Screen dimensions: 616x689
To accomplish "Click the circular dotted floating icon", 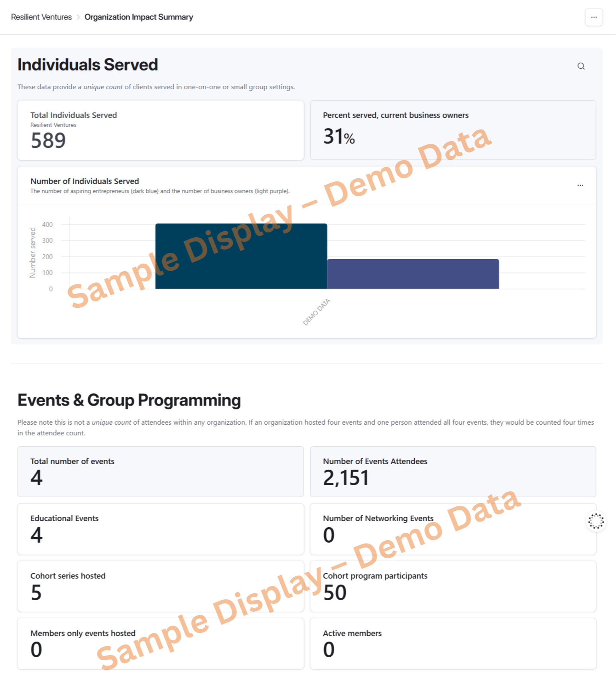I will (596, 521).
